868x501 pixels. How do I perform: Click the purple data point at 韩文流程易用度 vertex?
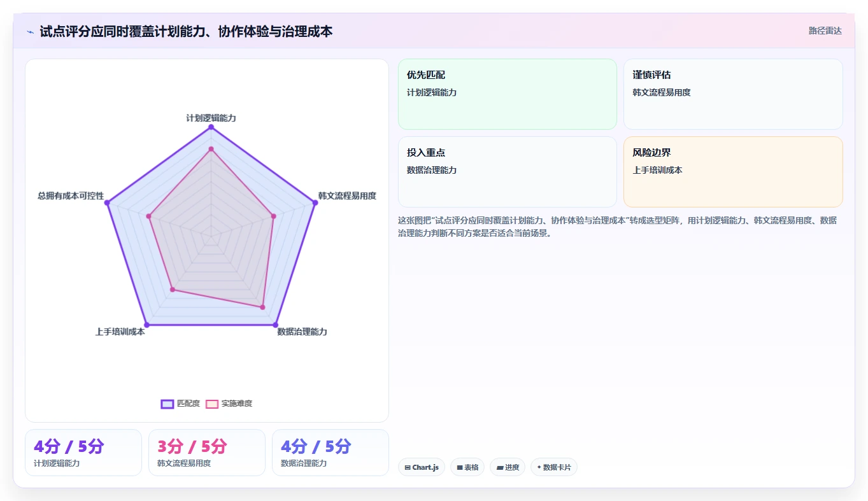click(x=315, y=203)
